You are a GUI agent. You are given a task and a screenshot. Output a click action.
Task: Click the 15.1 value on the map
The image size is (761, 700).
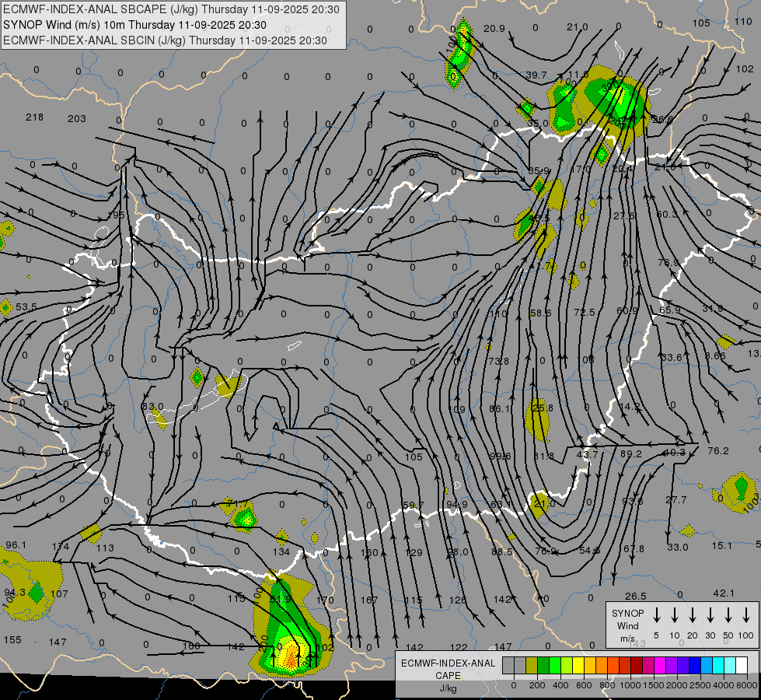[721, 546]
